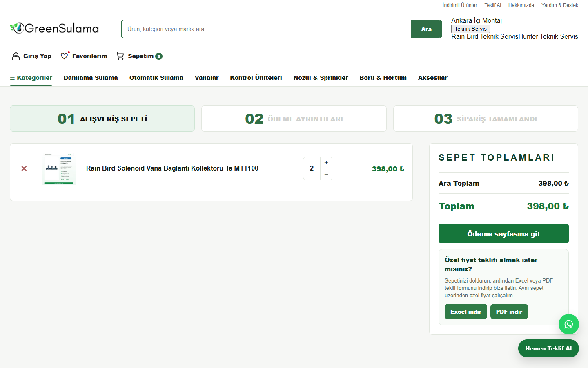Select step 01 Alışveriş Sepeti
Viewport: 588px width, 368px height.
[102, 119]
